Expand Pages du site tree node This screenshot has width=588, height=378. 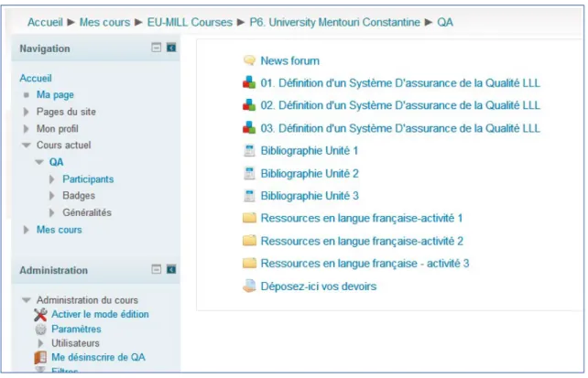26,112
